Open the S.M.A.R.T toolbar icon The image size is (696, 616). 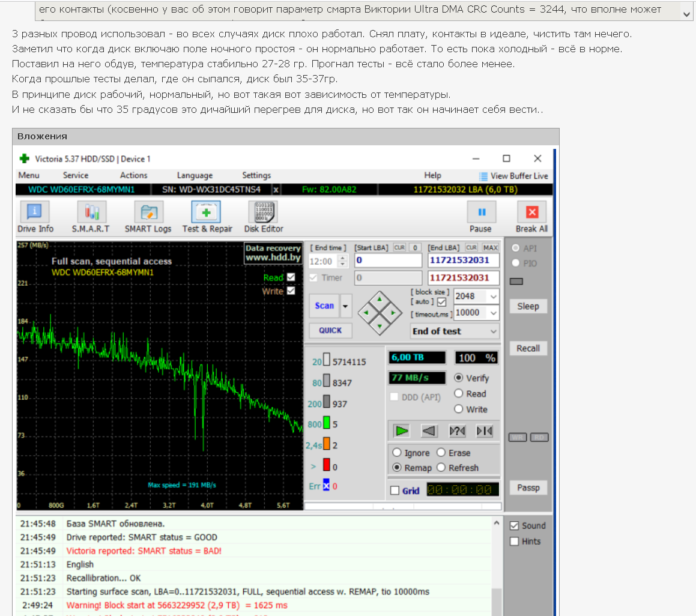[x=91, y=212]
